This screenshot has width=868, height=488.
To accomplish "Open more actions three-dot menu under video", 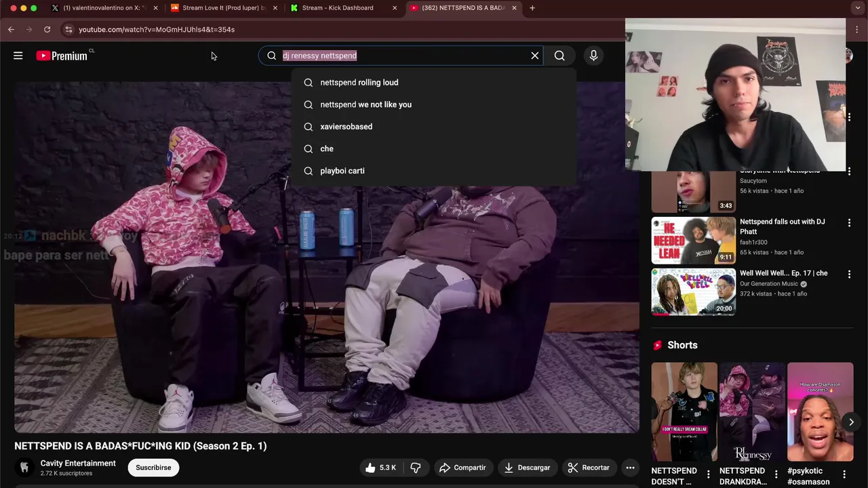I will (630, 468).
